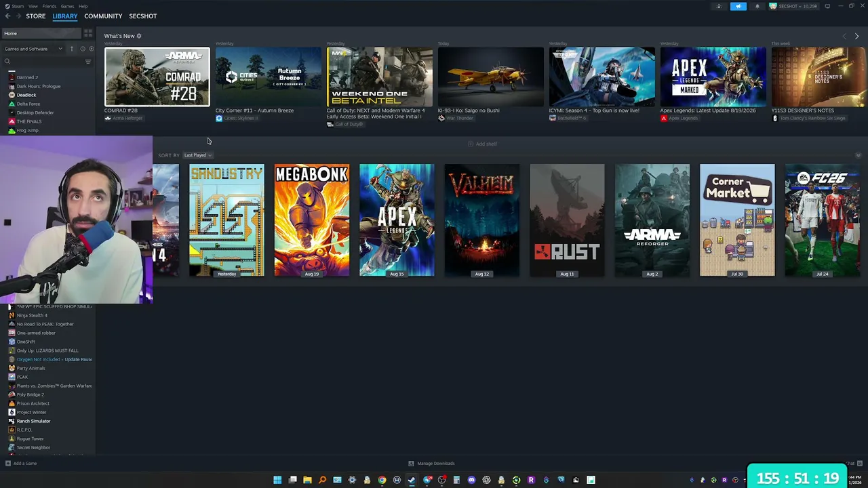Viewport: 868px width, 488px height.
Task: Collapse the shelf using the right-side chevron
Action: [x=858, y=155]
